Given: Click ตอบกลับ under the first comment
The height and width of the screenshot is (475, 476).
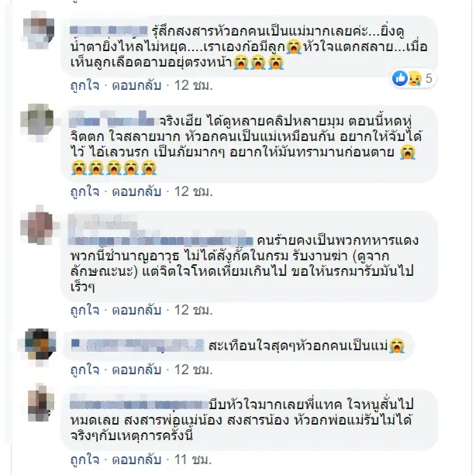Looking at the screenshot, I should click(x=136, y=85).
